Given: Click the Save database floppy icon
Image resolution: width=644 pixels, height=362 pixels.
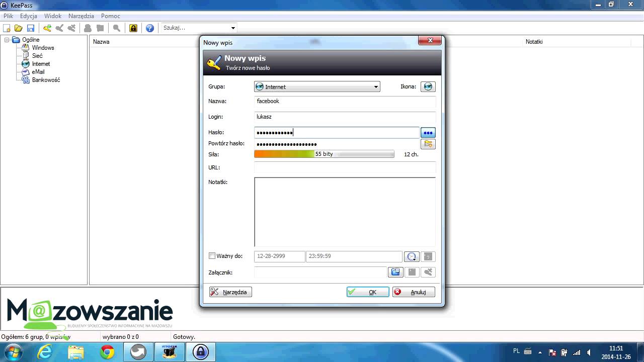Looking at the screenshot, I should coord(31,28).
